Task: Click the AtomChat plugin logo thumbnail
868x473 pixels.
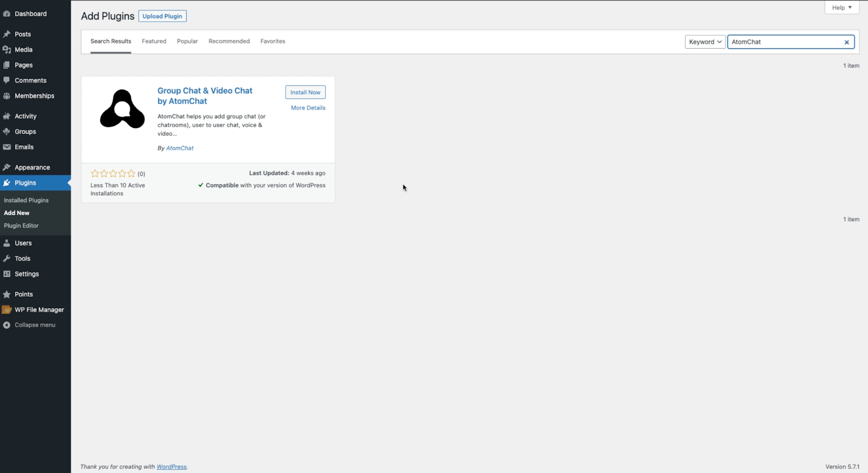Action: click(x=123, y=108)
